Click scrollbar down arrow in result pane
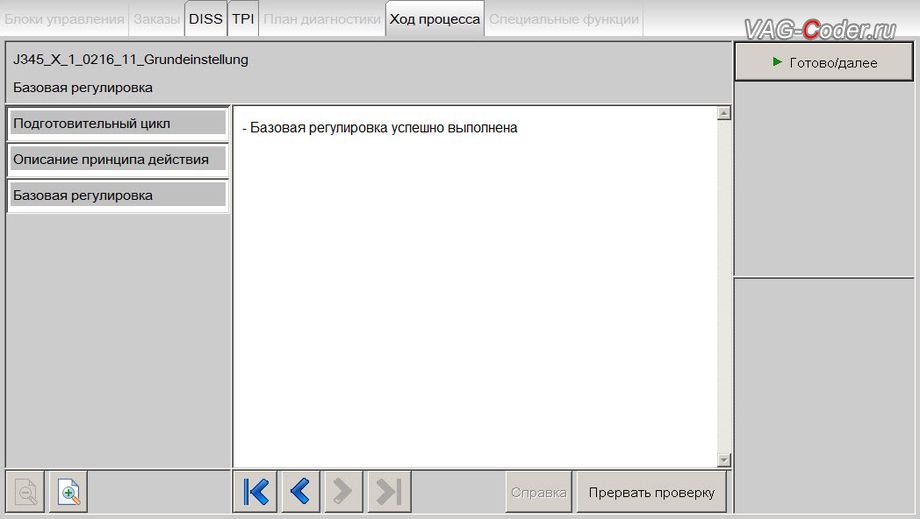 (724, 460)
